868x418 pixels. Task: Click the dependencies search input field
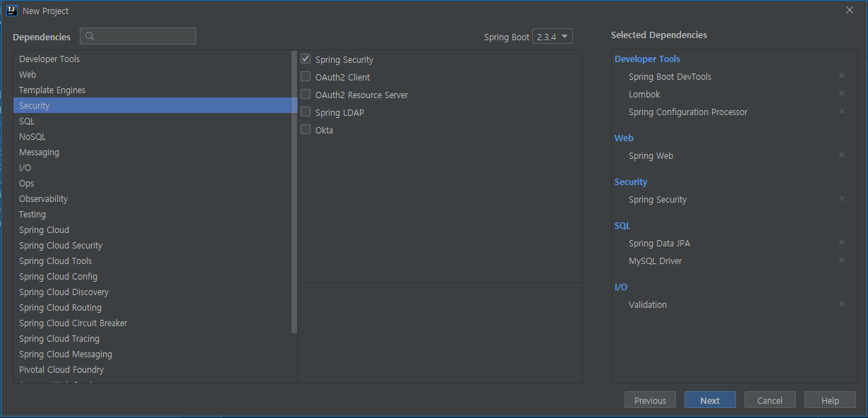(138, 37)
